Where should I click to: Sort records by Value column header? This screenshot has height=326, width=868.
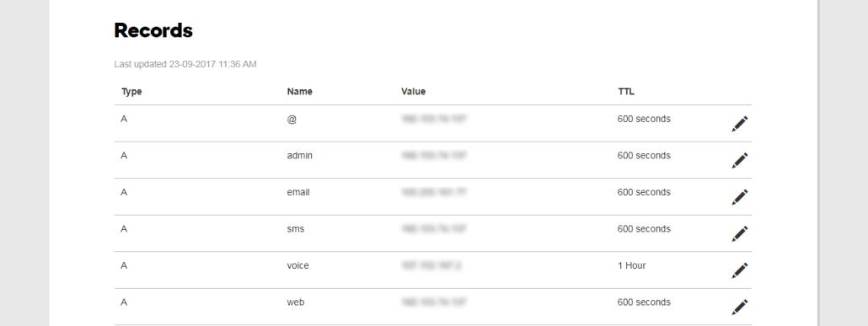pos(414,92)
